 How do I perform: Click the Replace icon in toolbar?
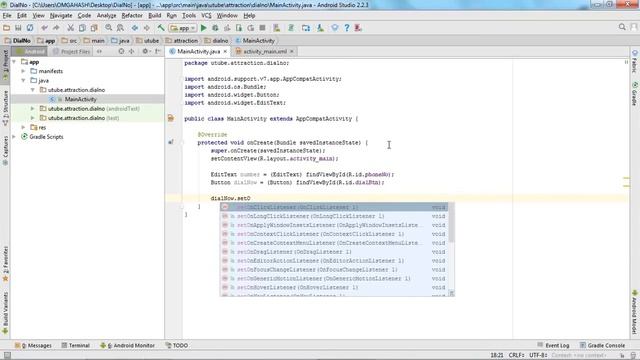(120, 28)
